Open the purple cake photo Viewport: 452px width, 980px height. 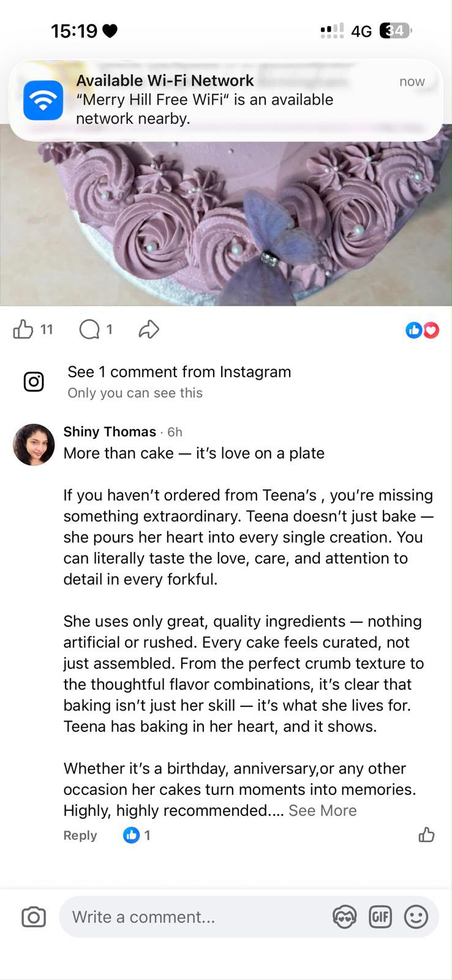click(x=226, y=214)
